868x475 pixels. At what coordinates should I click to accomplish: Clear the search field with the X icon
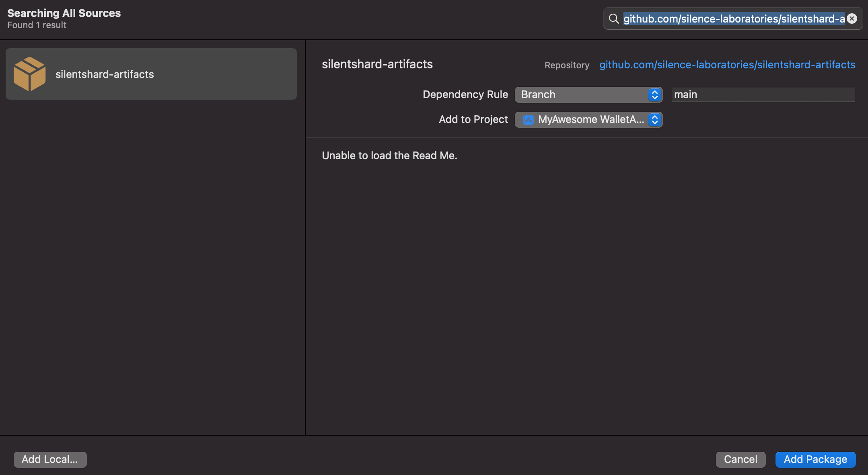852,19
